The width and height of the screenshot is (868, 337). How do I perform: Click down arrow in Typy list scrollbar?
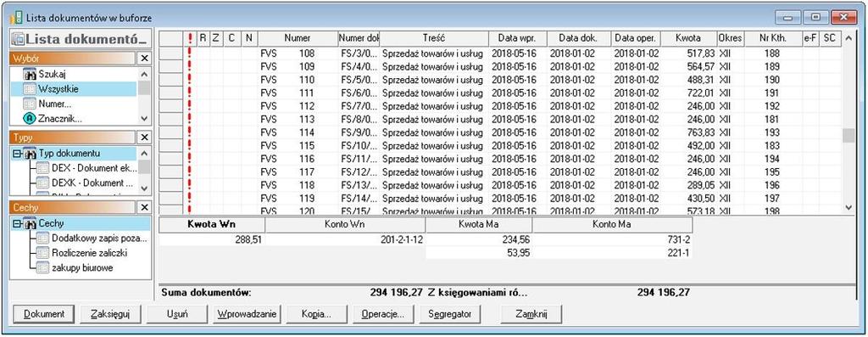(144, 188)
